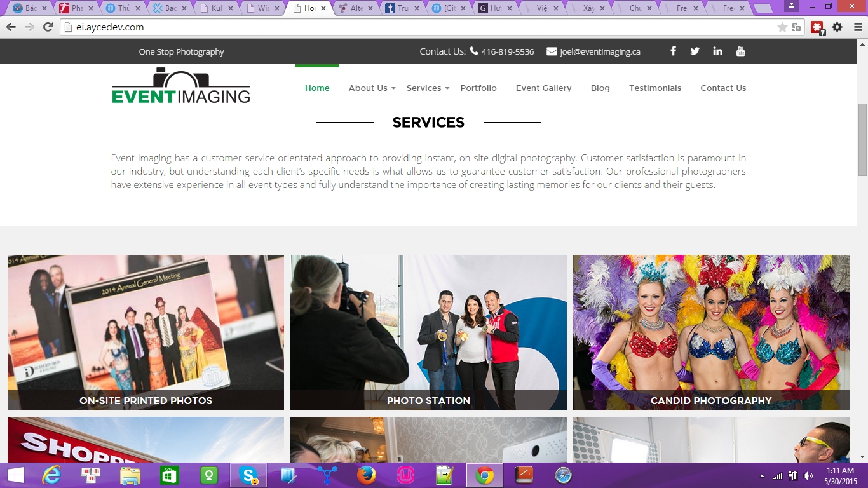The height and width of the screenshot is (488, 868).
Task: Click the network signal icon in the tray
Action: (x=778, y=476)
